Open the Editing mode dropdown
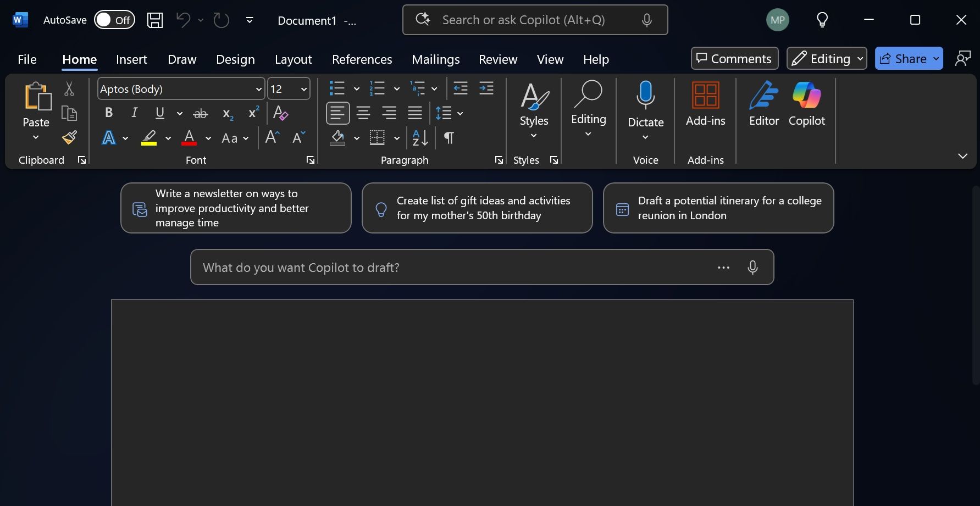The height and width of the screenshot is (506, 980). (826, 59)
